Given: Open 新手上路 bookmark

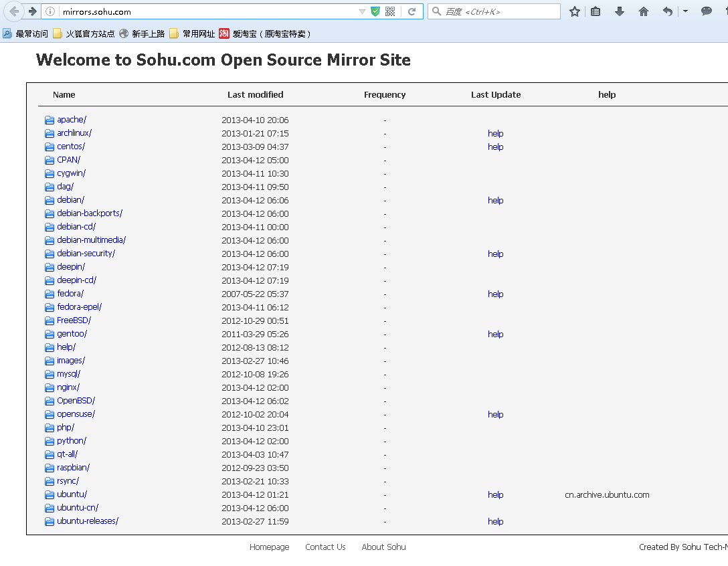Looking at the screenshot, I should (142, 33).
